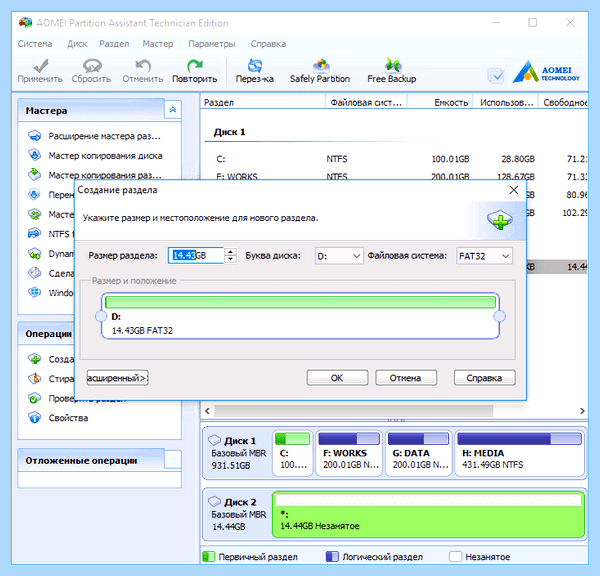600x576 pixels.
Task: Open the Буква диска drive letter dropdown
Action: 339,256
